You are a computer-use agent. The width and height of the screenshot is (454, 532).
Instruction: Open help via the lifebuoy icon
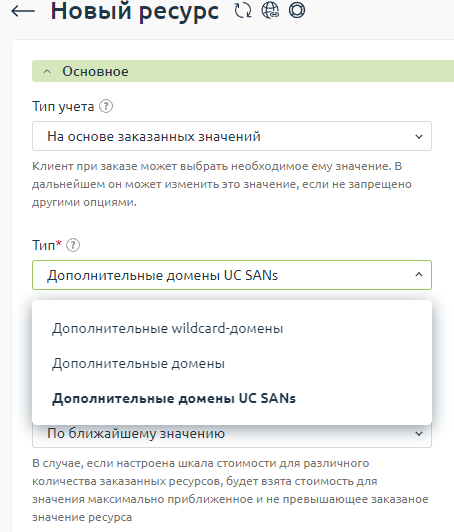(x=297, y=11)
